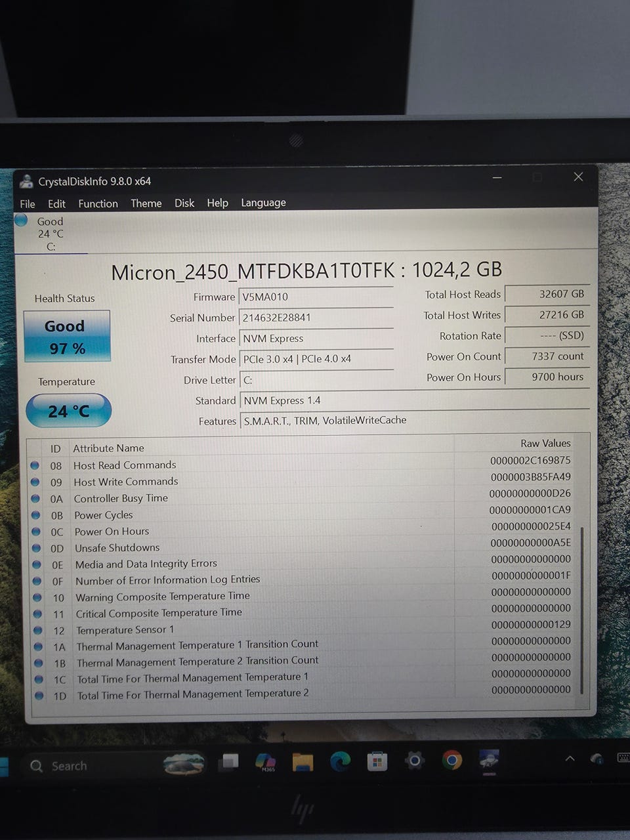Image resolution: width=630 pixels, height=840 pixels.
Task: Click the status dot for Host Read Commands
Action: click(x=35, y=465)
